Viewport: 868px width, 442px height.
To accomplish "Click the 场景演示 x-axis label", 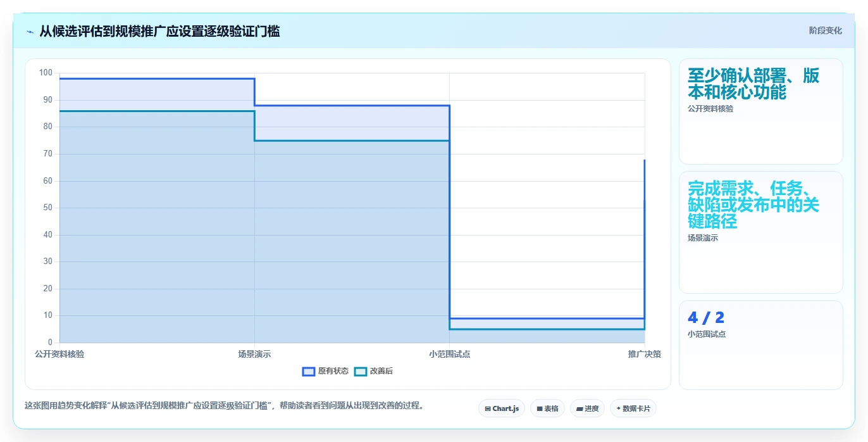I will [x=254, y=354].
